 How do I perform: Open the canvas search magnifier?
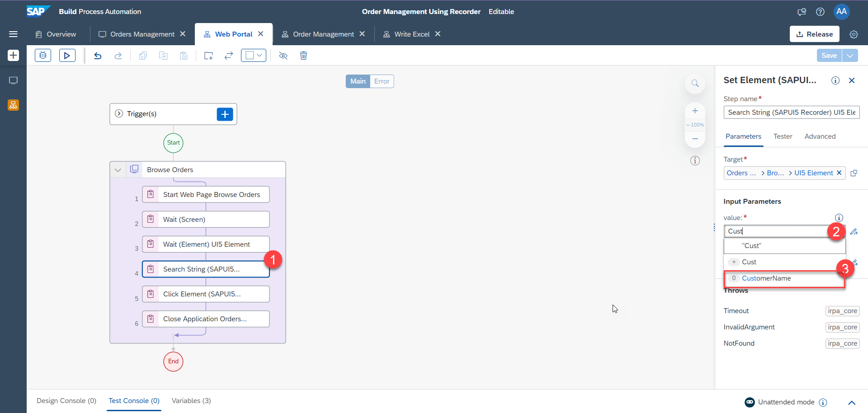695,84
